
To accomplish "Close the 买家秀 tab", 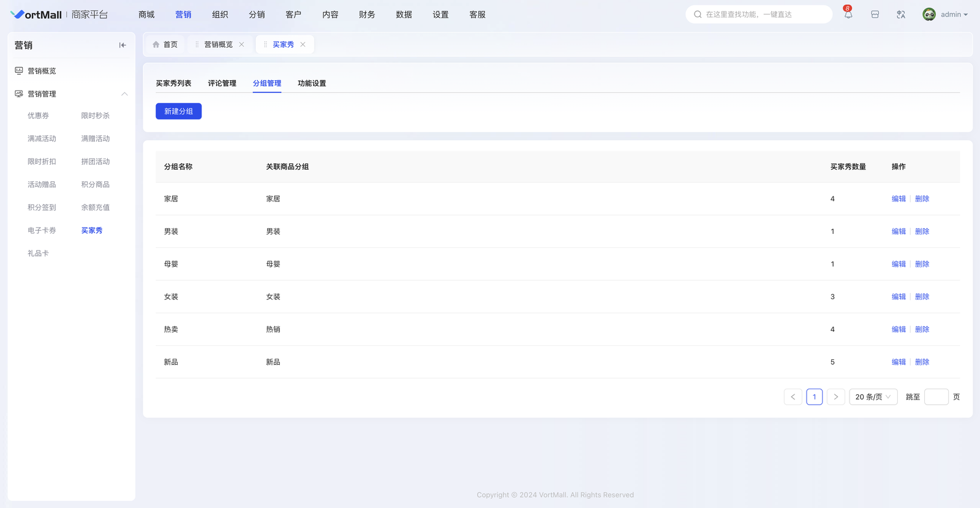I will pyautogui.click(x=303, y=45).
